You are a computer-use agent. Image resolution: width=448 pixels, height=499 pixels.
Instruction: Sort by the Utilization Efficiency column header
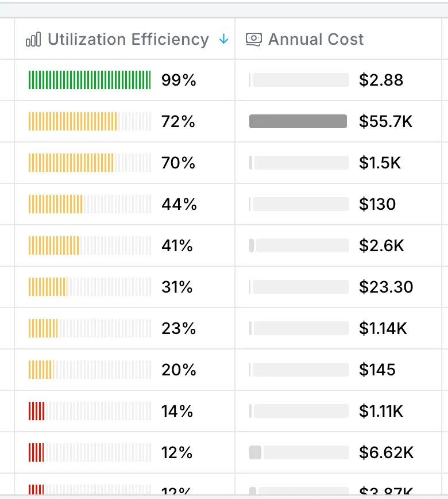tap(128, 39)
